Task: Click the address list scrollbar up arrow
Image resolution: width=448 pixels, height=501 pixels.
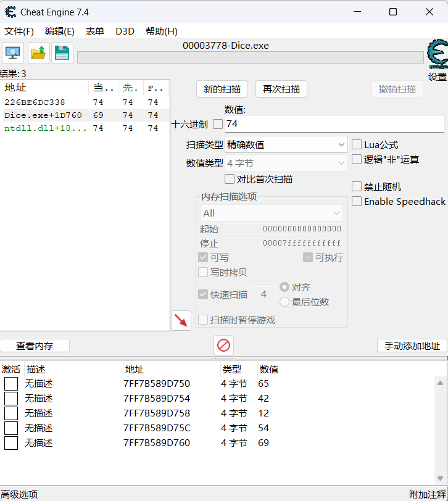Action: pyautogui.click(x=441, y=383)
